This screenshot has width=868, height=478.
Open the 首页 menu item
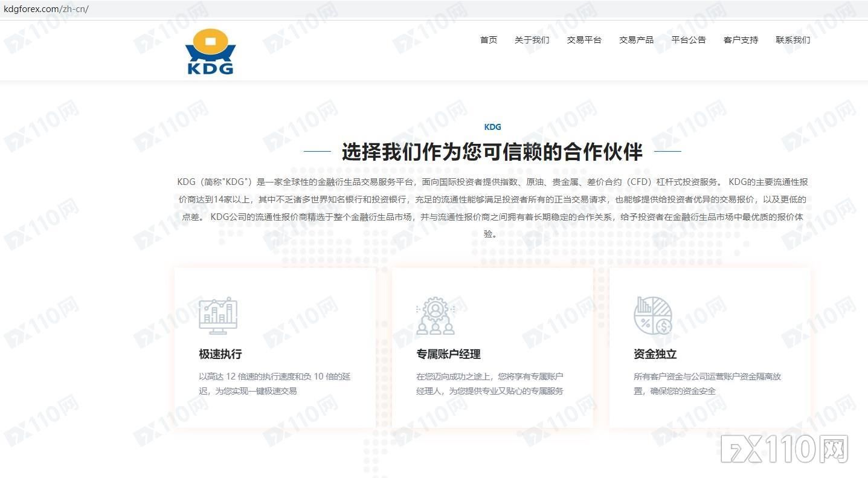(x=488, y=40)
